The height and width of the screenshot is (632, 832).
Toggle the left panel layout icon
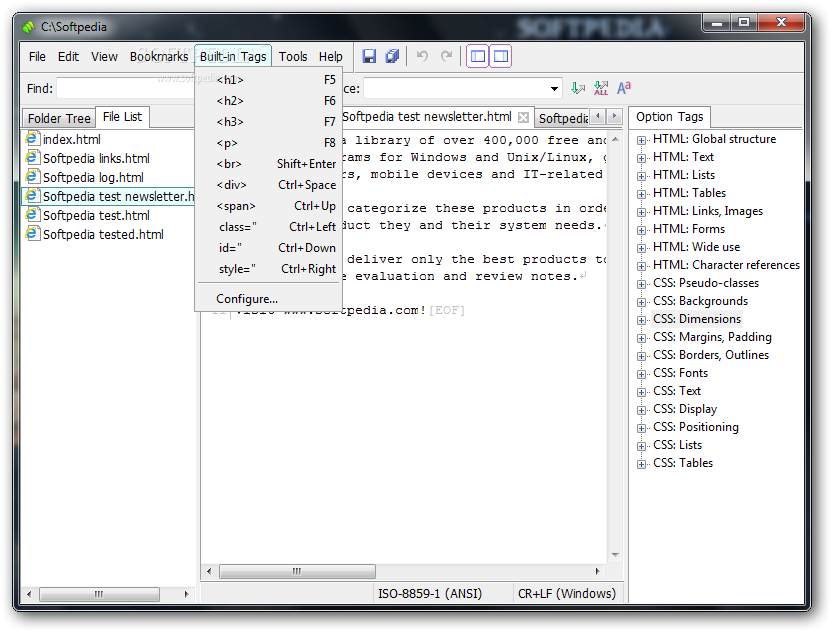tap(478, 56)
